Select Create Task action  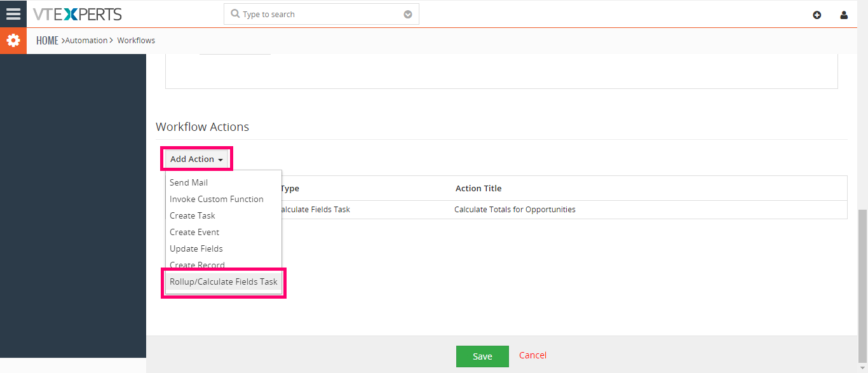coord(193,215)
